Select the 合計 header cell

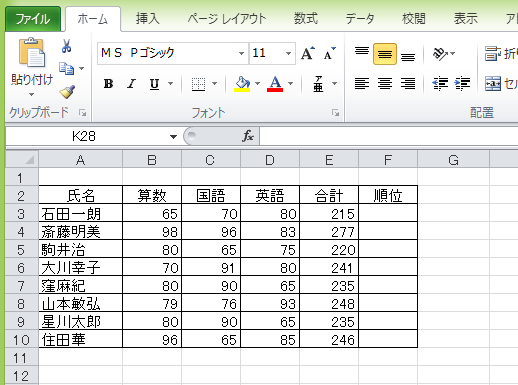[329, 195]
